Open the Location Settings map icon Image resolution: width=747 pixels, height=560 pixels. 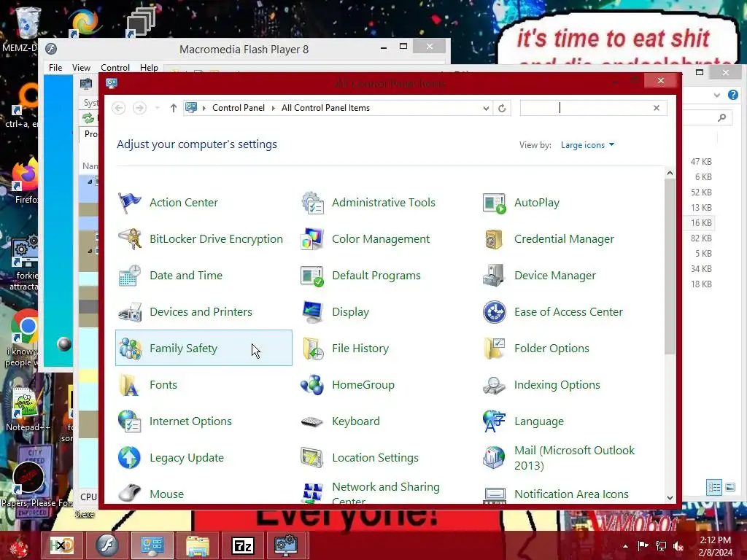pos(312,458)
